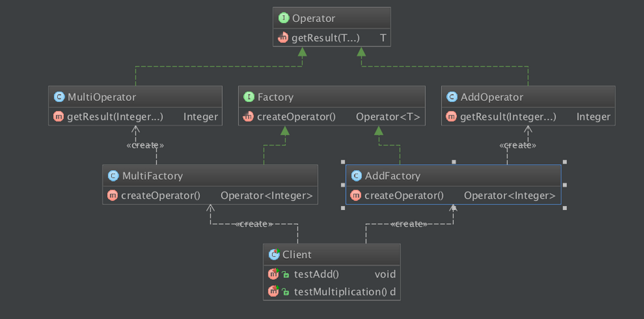Click the MultiFactory class icon

pos(113,176)
